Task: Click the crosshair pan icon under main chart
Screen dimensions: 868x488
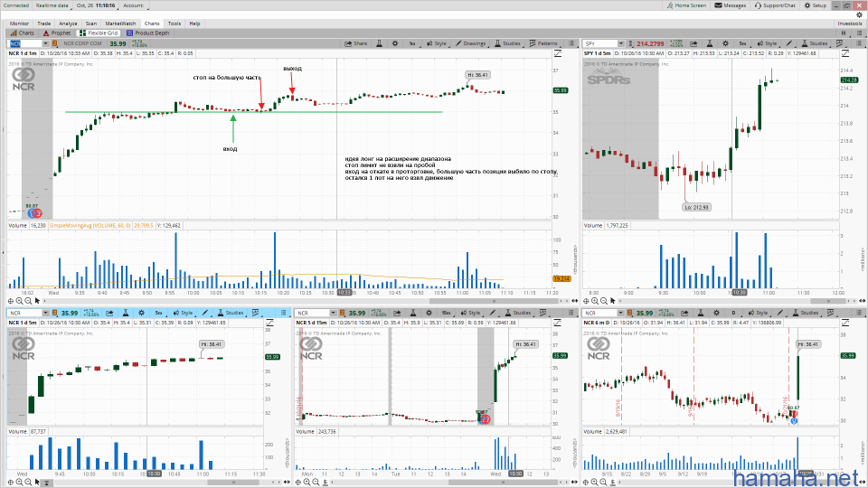Action: tap(11, 301)
